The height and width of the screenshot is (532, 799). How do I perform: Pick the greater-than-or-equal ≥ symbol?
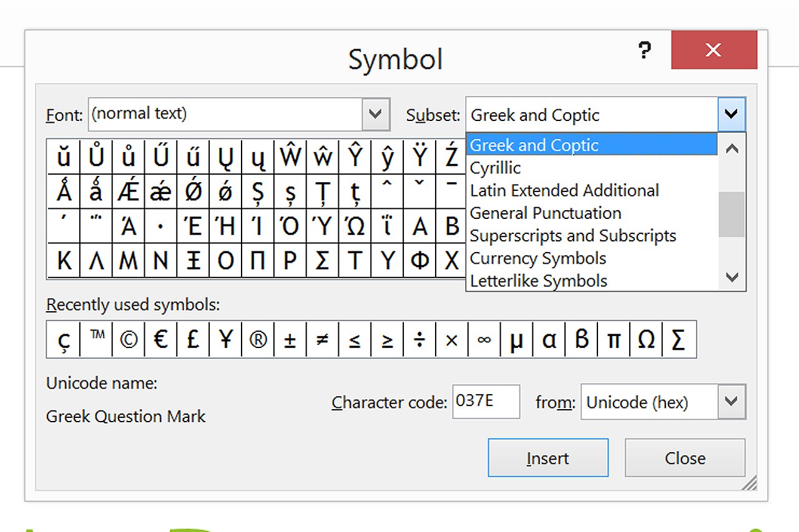387,339
